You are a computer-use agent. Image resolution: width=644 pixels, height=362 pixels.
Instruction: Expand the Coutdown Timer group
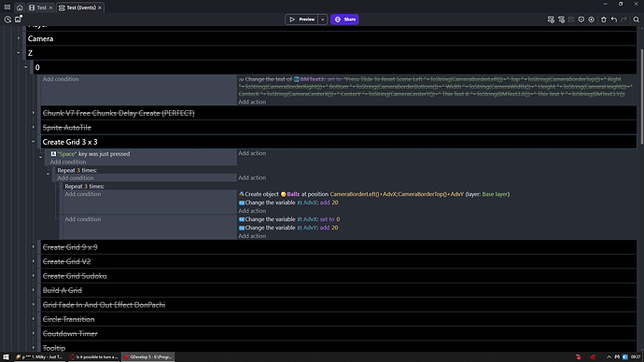coord(34,333)
